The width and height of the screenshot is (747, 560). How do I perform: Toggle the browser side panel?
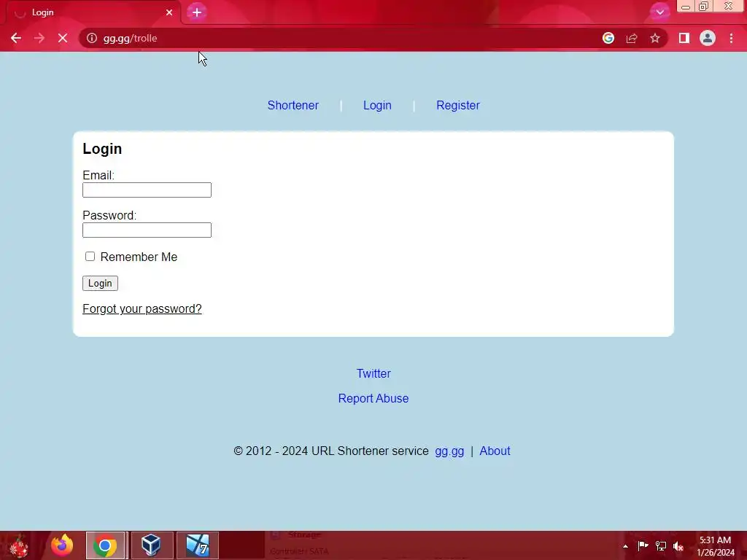[x=684, y=38]
